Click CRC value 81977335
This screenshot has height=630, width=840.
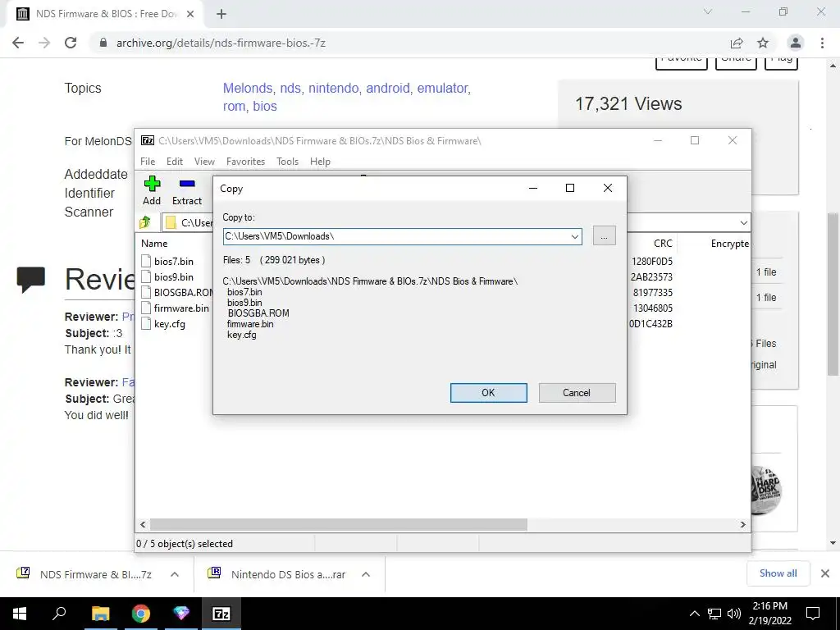click(652, 293)
